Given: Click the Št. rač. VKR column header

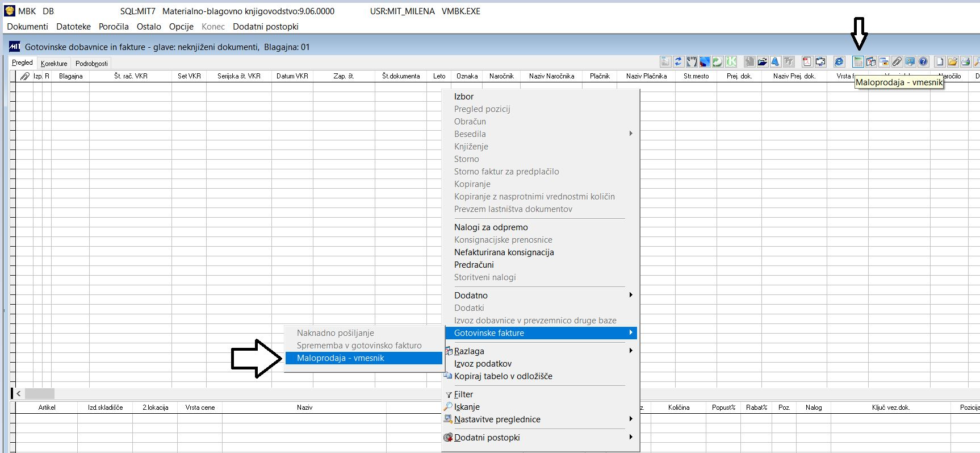Looking at the screenshot, I should click(131, 76).
